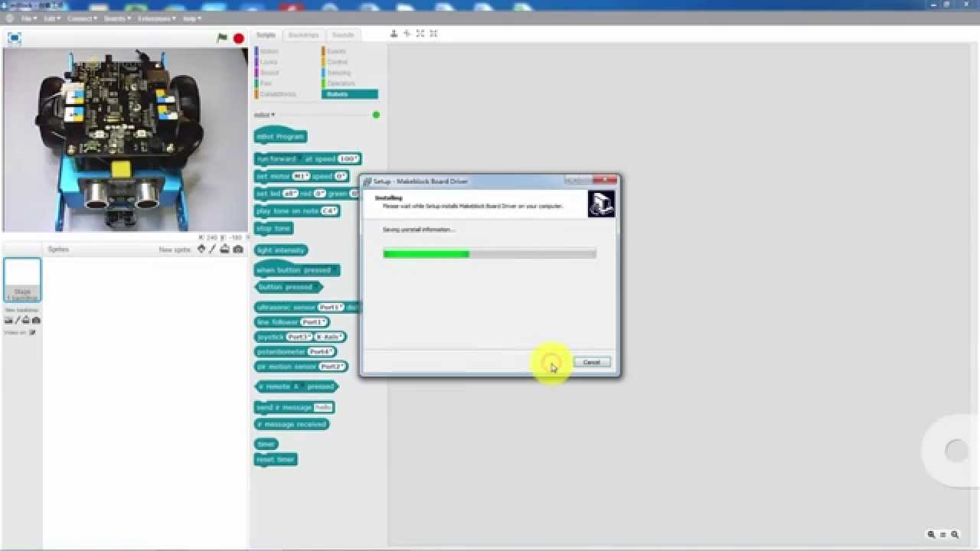Open Port2 dropdown in pir motion sensor block
This screenshot has height=551, width=980.
[x=332, y=367]
